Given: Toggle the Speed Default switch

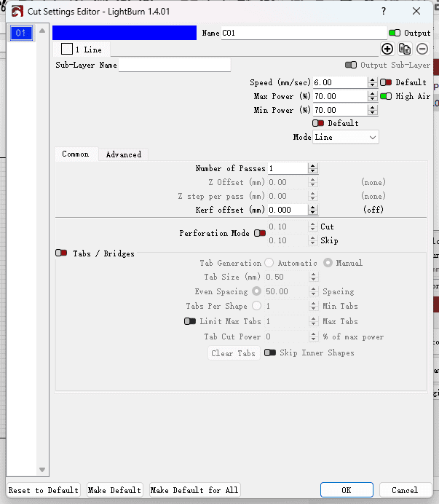Looking at the screenshot, I should coord(386,82).
